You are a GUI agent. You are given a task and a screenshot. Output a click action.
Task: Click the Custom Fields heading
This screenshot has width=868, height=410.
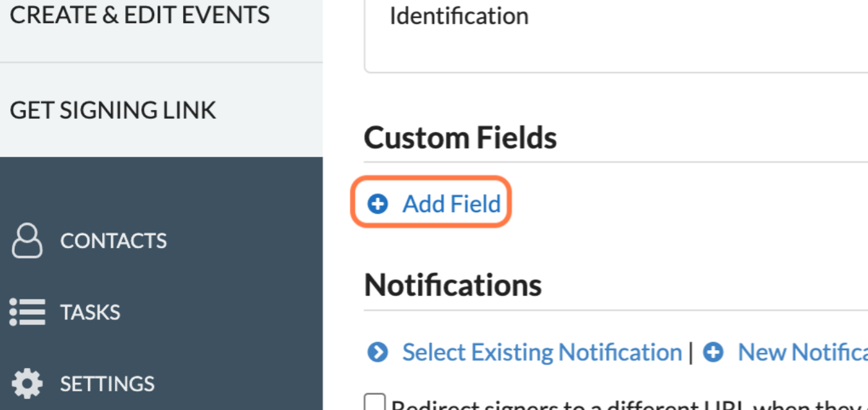[460, 138]
